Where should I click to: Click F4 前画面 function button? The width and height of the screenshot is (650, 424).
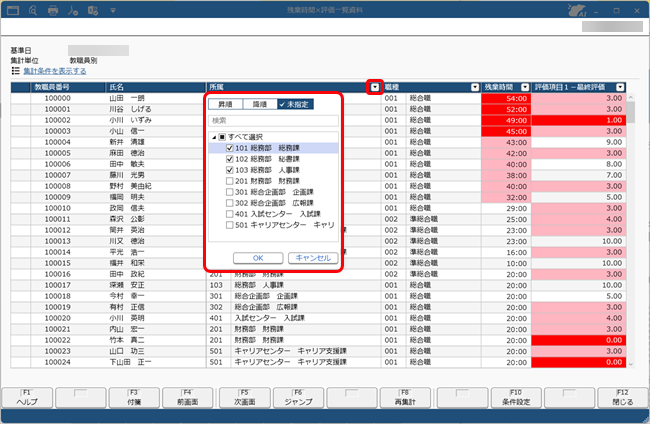click(x=187, y=397)
